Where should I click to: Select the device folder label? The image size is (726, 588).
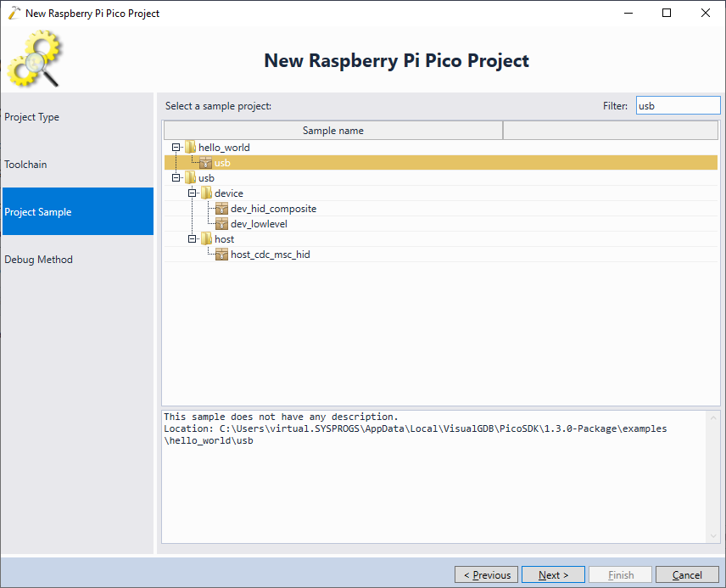229,193
